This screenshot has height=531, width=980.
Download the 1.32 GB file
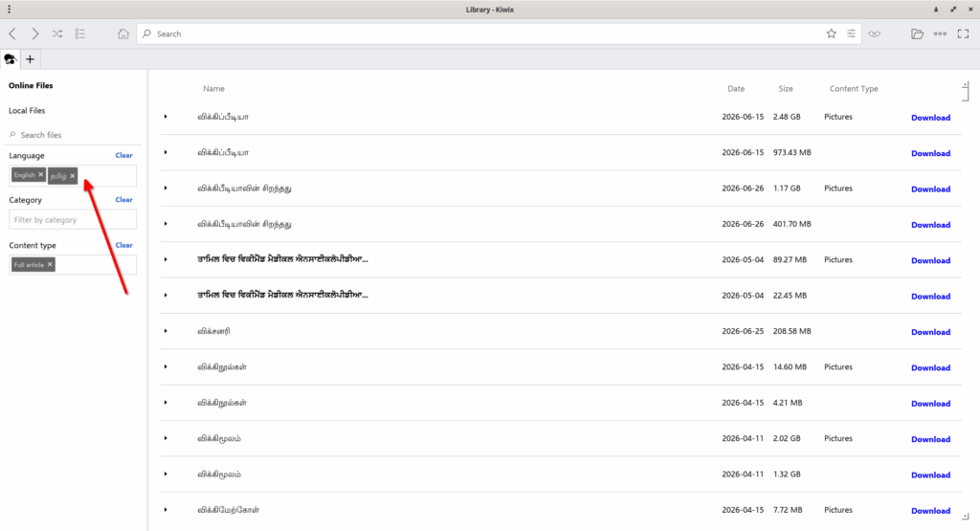click(x=930, y=475)
